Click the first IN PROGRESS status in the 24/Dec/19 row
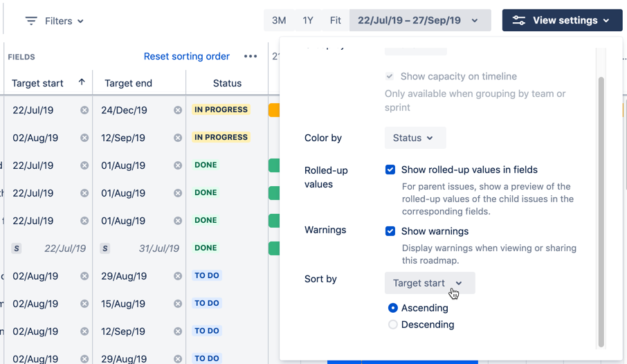The height and width of the screenshot is (364, 627). click(x=221, y=109)
